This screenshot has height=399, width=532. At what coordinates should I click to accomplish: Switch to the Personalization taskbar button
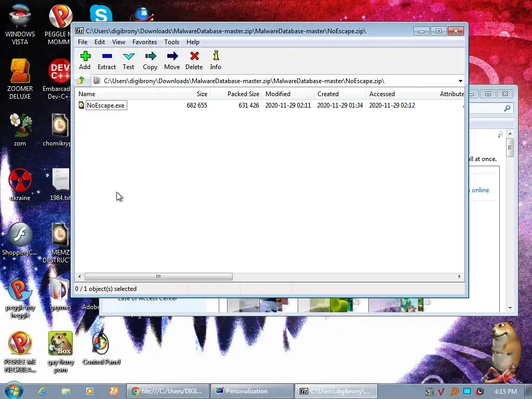(252, 391)
